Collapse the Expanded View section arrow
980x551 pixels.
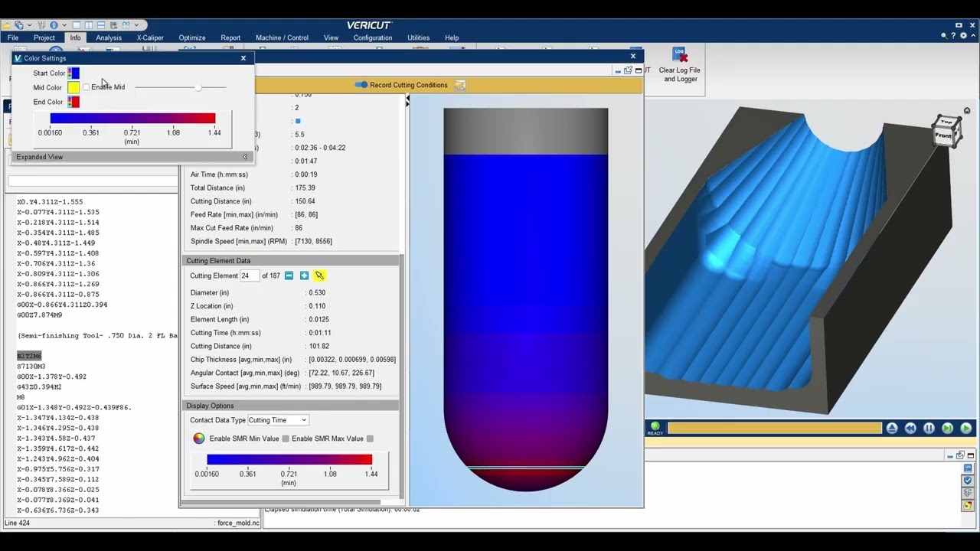coord(245,157)
